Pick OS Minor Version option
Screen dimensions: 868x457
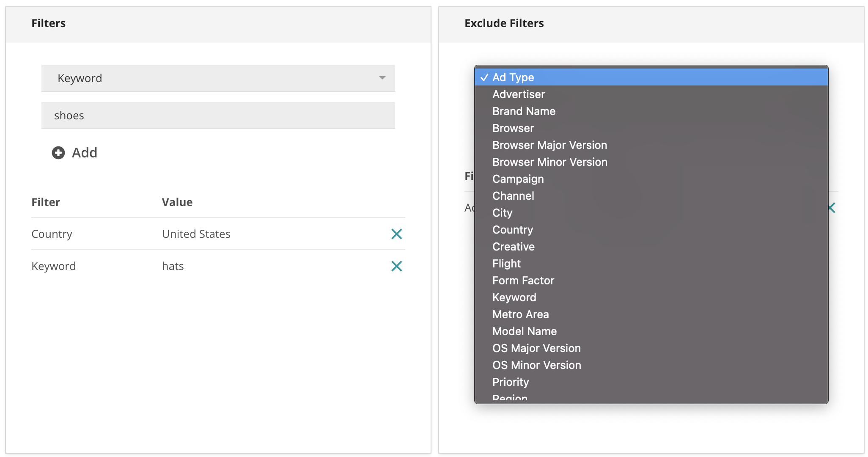(x=536, y=365)
